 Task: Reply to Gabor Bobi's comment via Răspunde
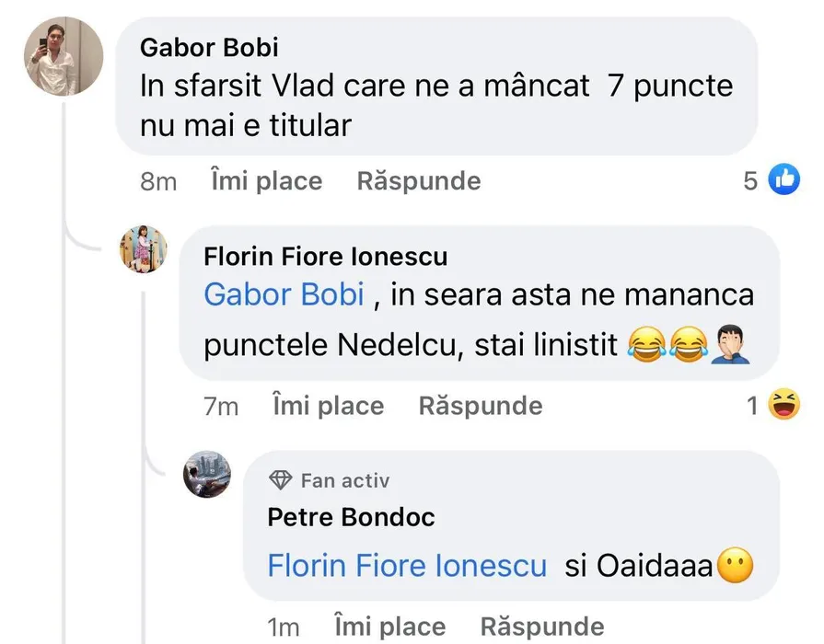click(418, 181)
